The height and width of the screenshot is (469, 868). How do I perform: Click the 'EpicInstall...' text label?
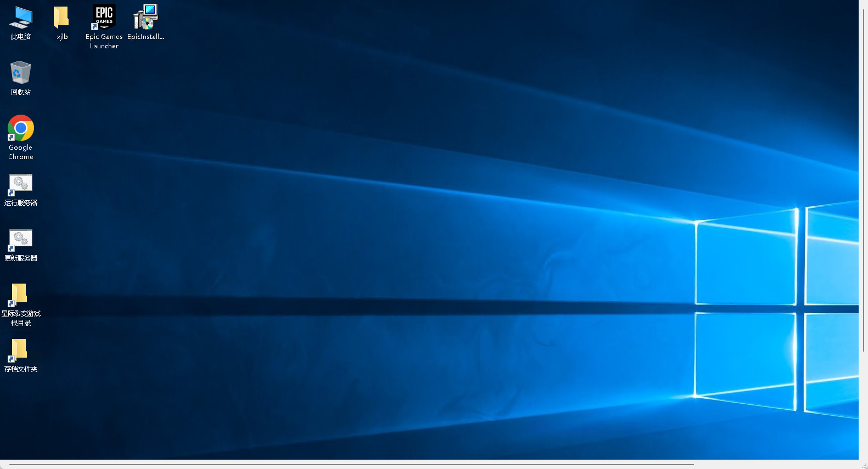point(145,37)
